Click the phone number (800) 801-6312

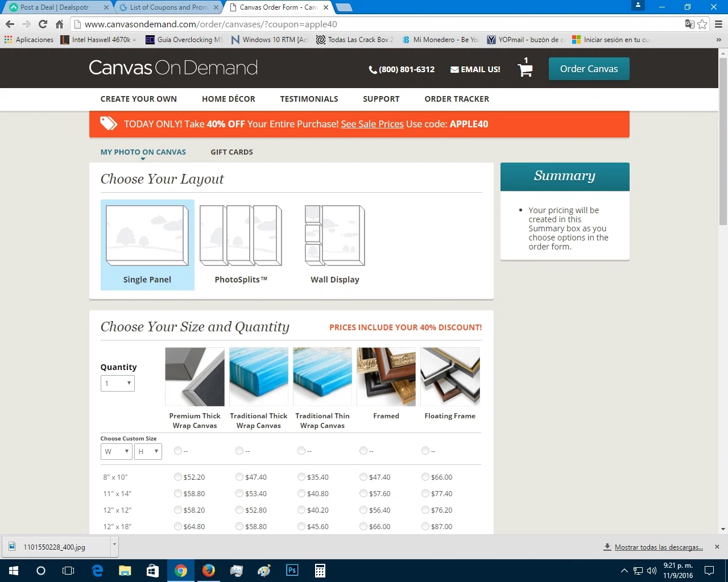pyautogui.click(x=402, y=69)
